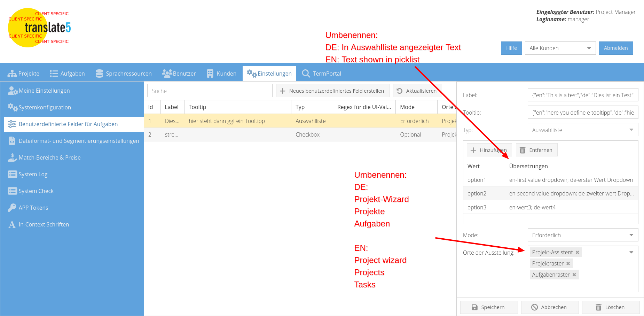
Task: Click the translate5 logo
Action: (x=39, y=28)
